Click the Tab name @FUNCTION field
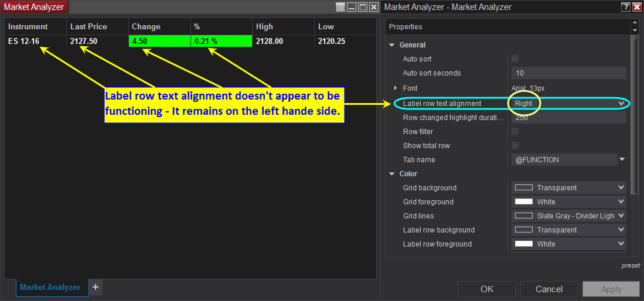The image size is (644, 301). (x=564, y=159)
